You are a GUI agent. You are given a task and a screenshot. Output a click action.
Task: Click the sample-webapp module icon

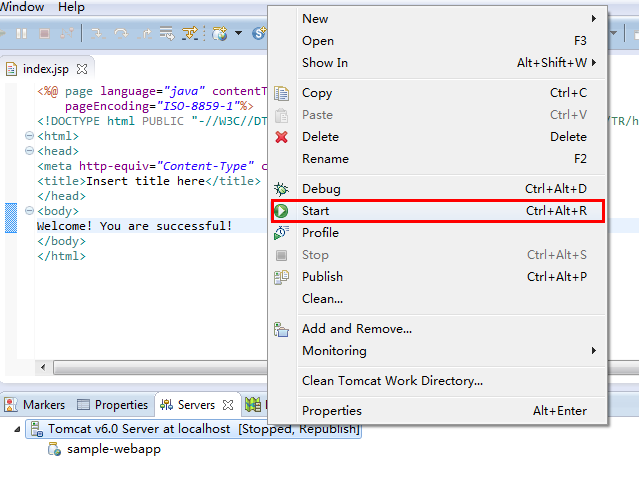[54, 449]
